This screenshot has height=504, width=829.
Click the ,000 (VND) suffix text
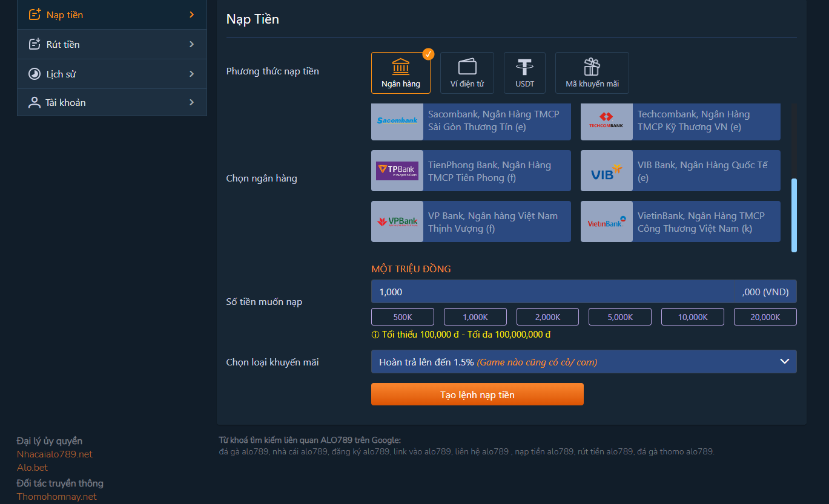point(765,292)
